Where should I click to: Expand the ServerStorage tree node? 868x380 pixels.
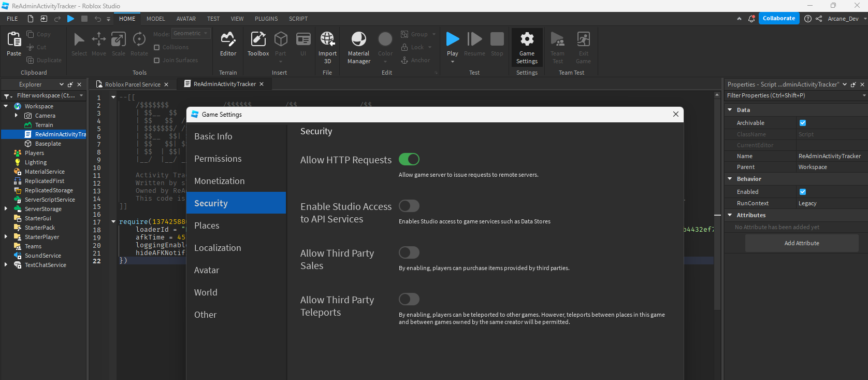point(6,209)
